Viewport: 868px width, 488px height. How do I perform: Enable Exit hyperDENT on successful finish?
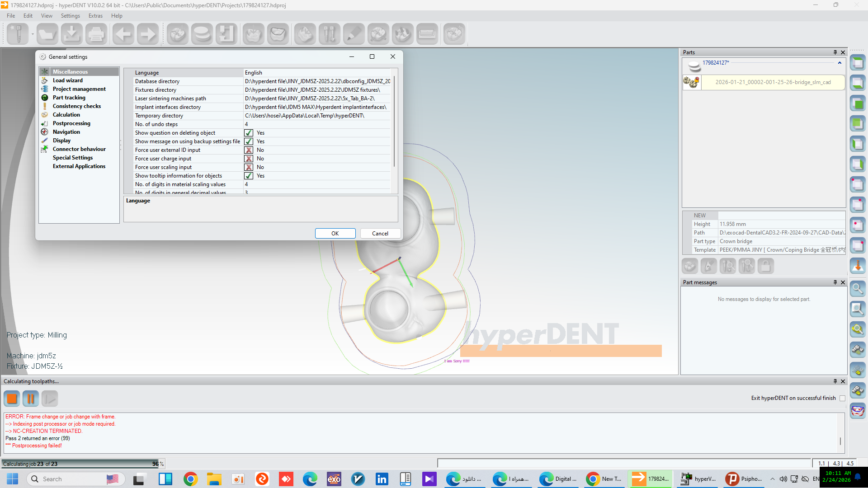coord(842,398)
